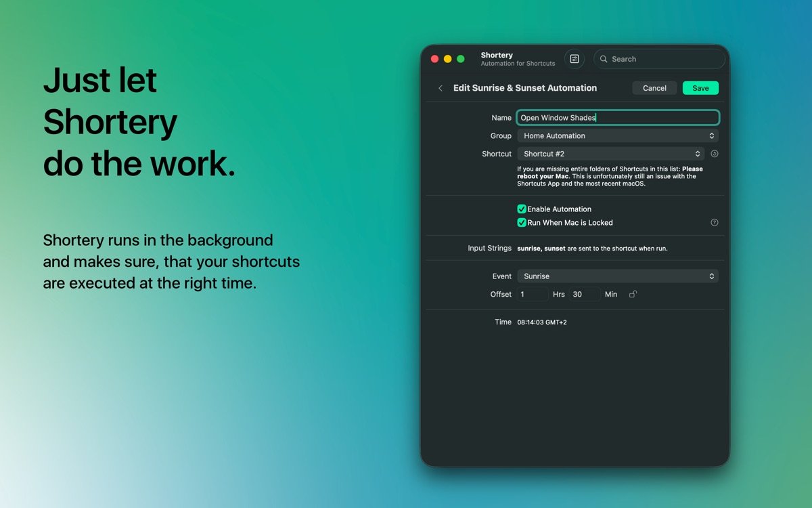The width and height of the screenshot is (812, 508).
Task: Click the Offset minutes field showing 30
Action: coord(585,294)
